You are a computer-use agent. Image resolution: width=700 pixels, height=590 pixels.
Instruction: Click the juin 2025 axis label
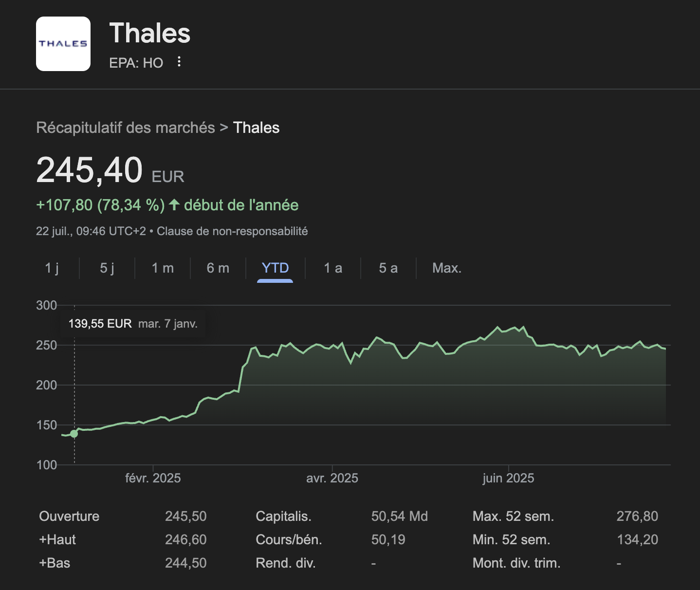(x=508, y=478)
